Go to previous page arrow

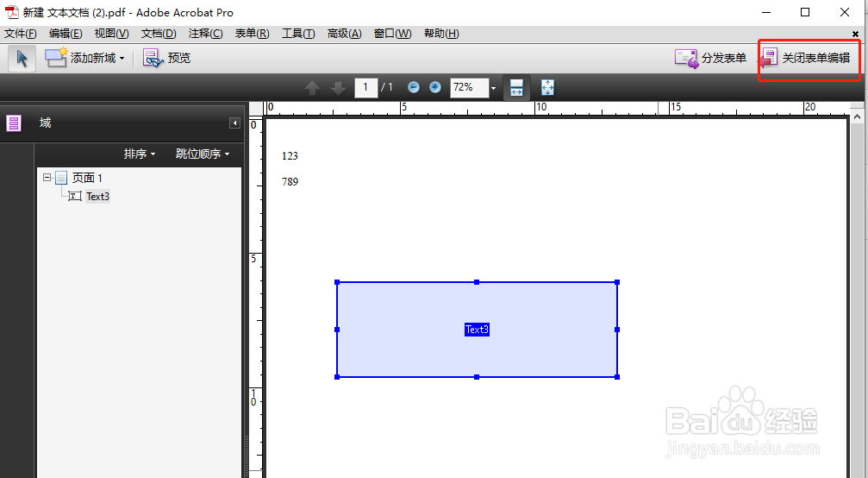[312, 87]
